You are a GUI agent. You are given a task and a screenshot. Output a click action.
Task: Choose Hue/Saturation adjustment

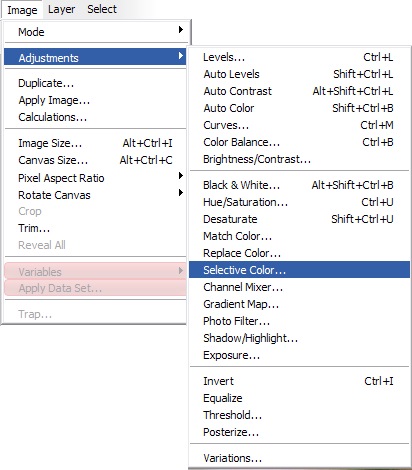(299, 202)
